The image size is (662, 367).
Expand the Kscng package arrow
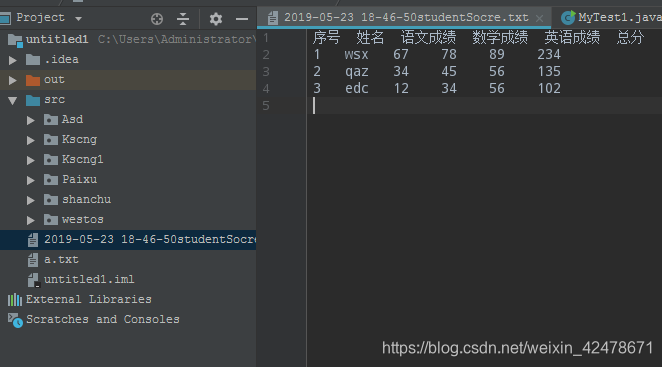click(30, 140)
